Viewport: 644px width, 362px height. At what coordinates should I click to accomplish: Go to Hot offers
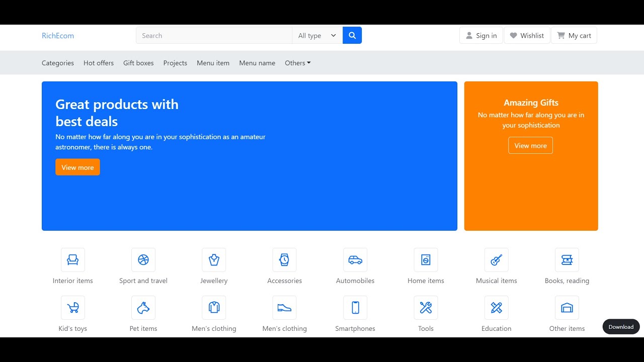coord(99,63)
